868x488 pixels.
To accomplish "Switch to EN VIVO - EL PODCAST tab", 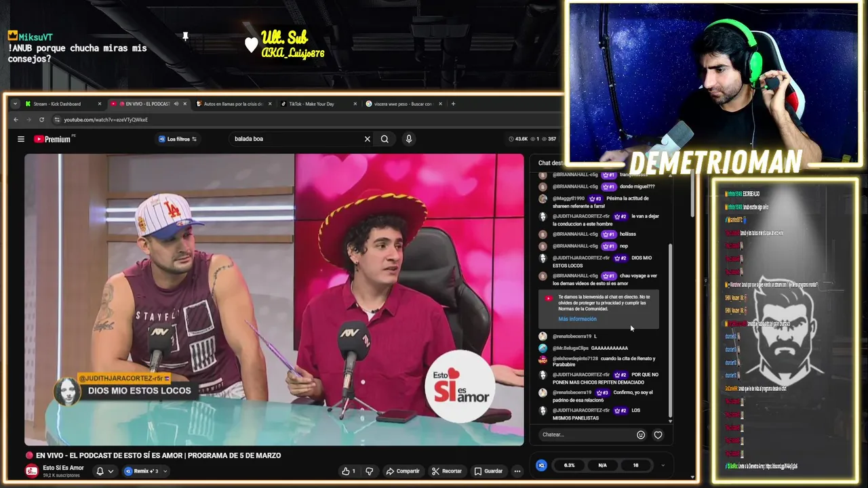I will pyautogui.click(x=148, y=104).
